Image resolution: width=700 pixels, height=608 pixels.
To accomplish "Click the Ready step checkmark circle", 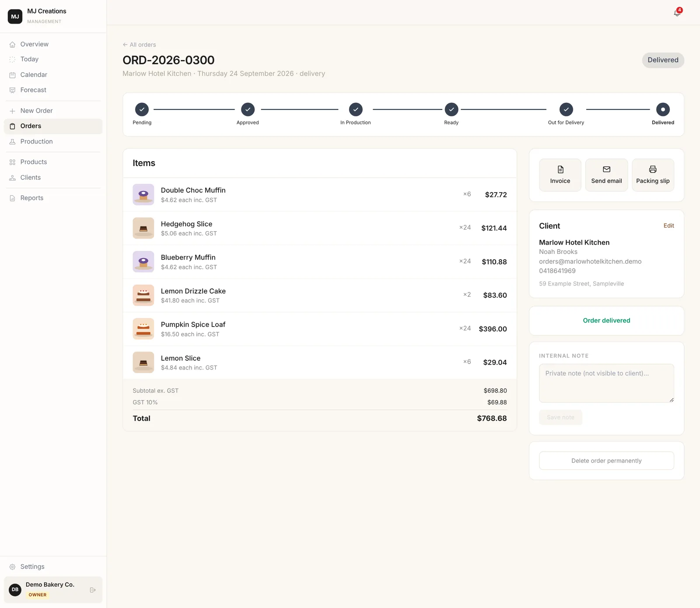I will point(451,109).
